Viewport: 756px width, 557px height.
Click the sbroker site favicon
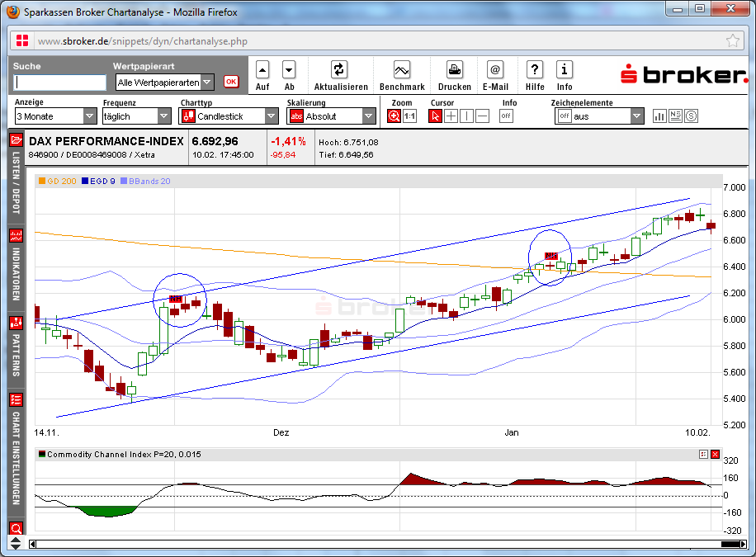22,40
